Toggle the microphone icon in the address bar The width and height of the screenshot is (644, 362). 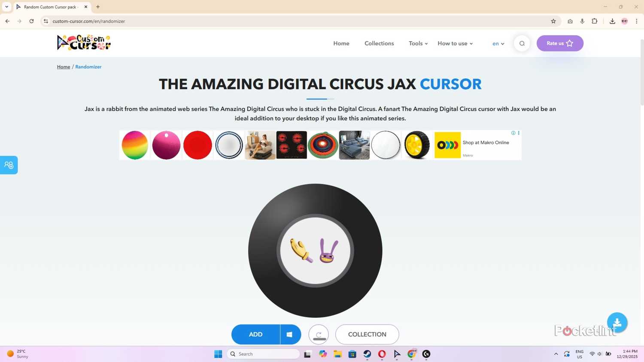[582, 21]
